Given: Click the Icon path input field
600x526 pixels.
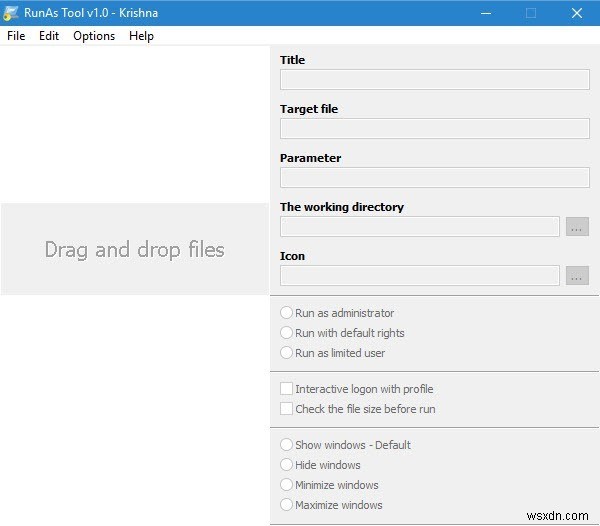Looking at the screenshot, I should coord(419,275).
